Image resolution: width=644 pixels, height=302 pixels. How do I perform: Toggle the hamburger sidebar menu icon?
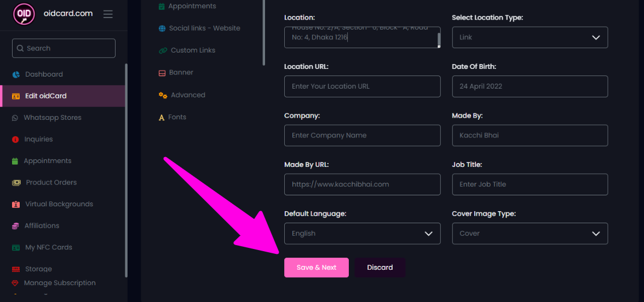(x=108, y=14)
